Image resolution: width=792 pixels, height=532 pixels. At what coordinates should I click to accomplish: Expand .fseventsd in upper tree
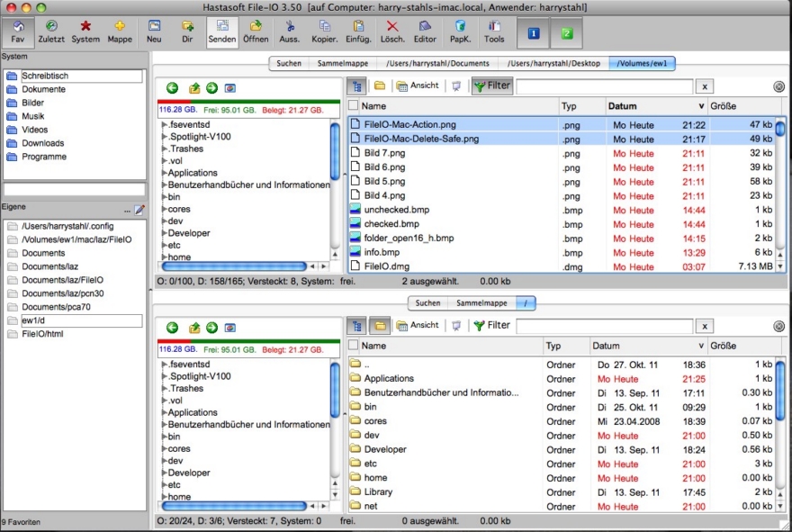pyautogui.click(x=164, y=124)
